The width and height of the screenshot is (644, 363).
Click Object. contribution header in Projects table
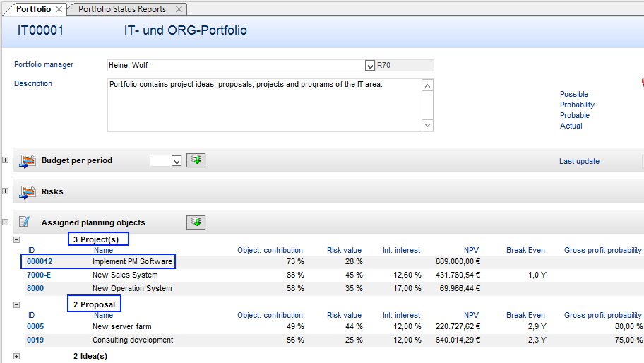pos(270,250)
